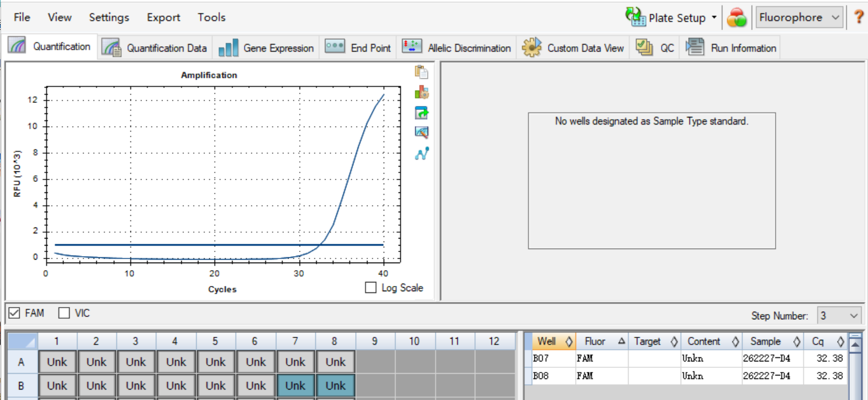The width and height of the screenshot is (868, 400).
Task: Switch to the End Point tab
Action: pos(358,48)
